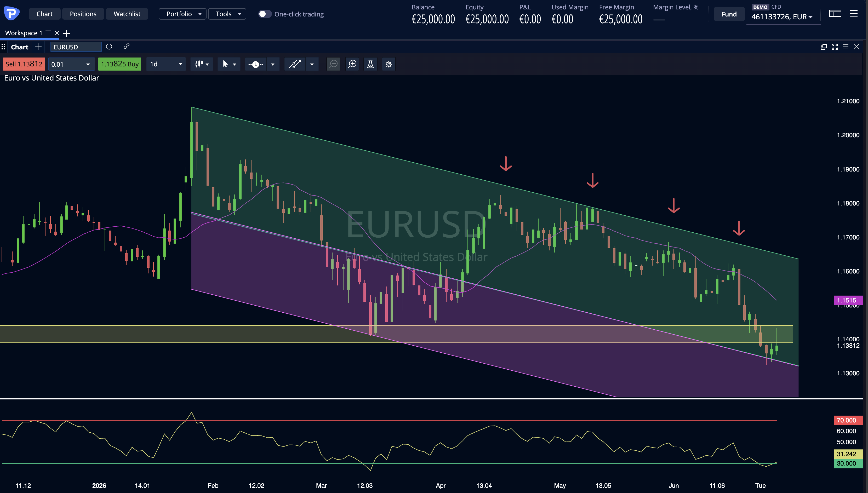Click the 2026 date label on time axis
This screenshot has height=493, width=868.
pyautogui.click(x=99, y=485)
